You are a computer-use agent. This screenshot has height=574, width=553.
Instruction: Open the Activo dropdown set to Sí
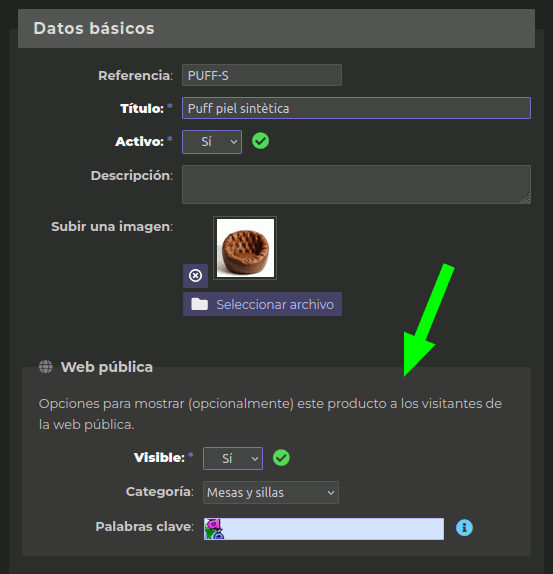tap(212, 142)
